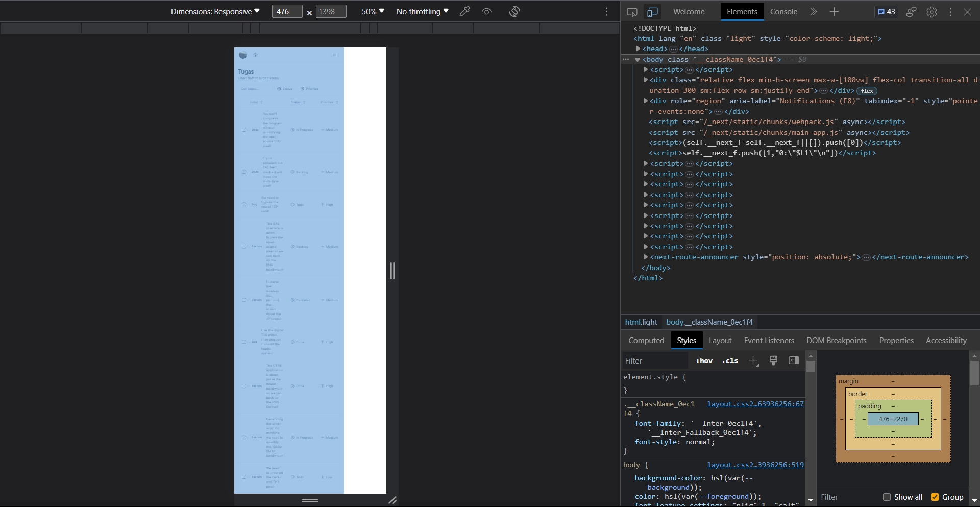The width and height of the screenshot is (980, 507).
Task: Follow the layout.css source link
Action: tap(755, 404)
